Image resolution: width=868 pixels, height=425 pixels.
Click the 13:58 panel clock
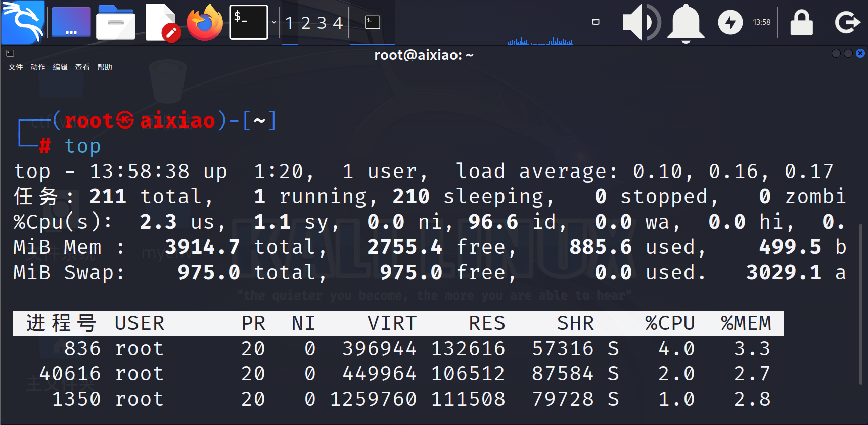pos(762,22)
